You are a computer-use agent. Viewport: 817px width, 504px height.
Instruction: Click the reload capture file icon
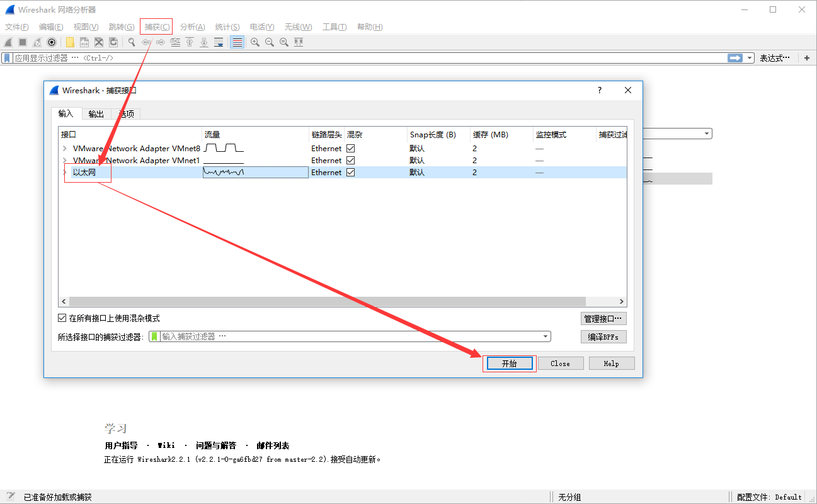[x=113, y=42]
